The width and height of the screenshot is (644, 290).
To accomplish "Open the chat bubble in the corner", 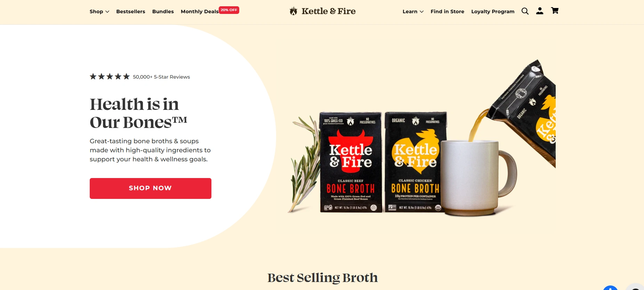I will tap(635, 287).
